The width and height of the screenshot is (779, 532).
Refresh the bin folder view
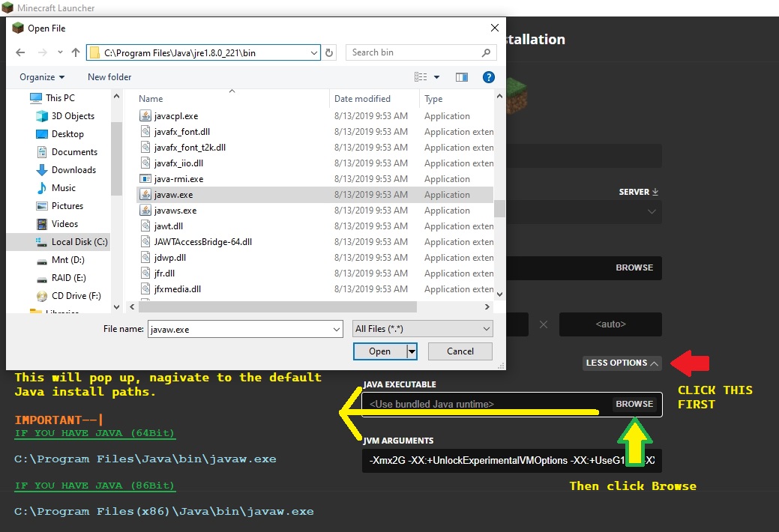[x=329, y=52]
